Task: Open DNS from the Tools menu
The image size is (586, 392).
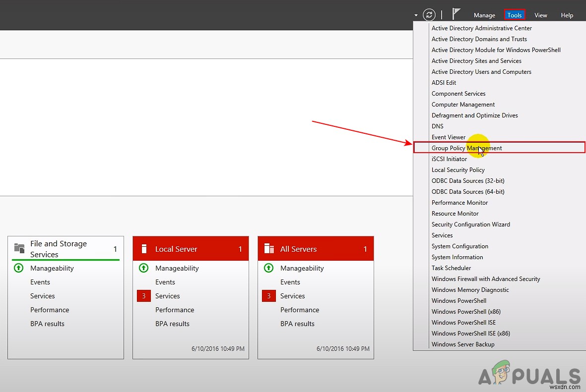Action: tap(437, 126)
